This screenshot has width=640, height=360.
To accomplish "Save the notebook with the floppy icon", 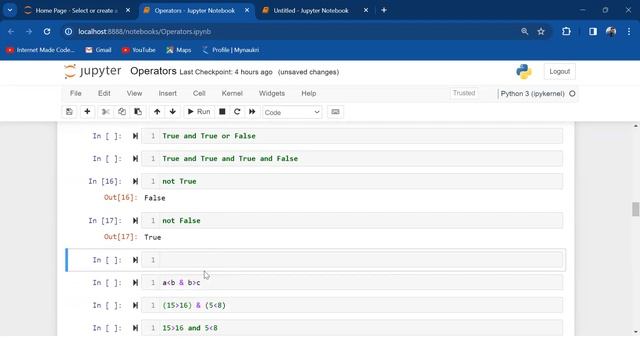I will [69, 112].
